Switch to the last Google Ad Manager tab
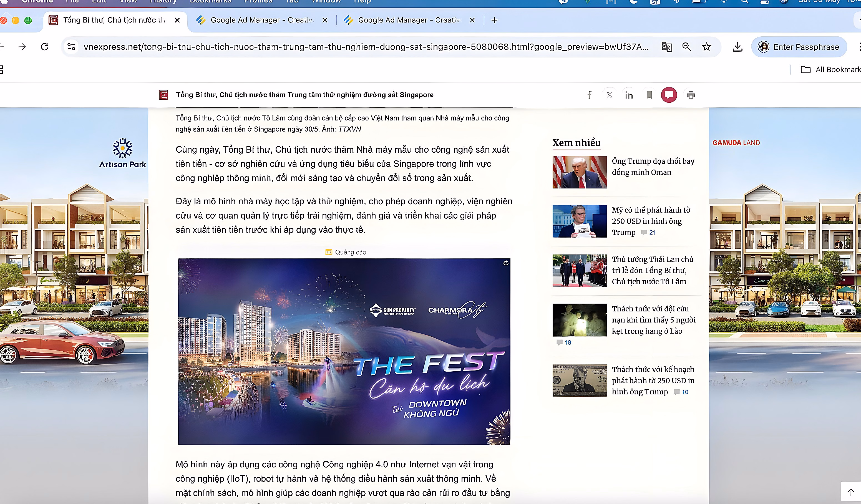This screenshot has height=504, width=861. click(x=410, y=20)
